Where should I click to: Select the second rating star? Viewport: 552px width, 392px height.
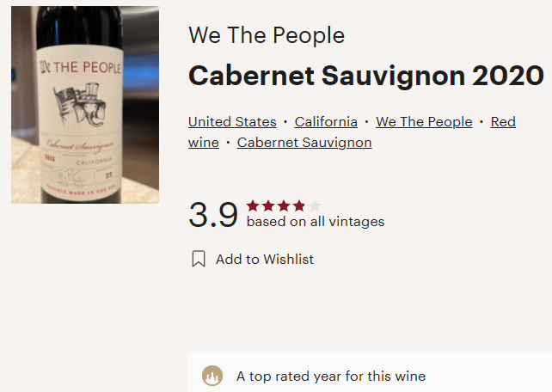click(268, 205)
